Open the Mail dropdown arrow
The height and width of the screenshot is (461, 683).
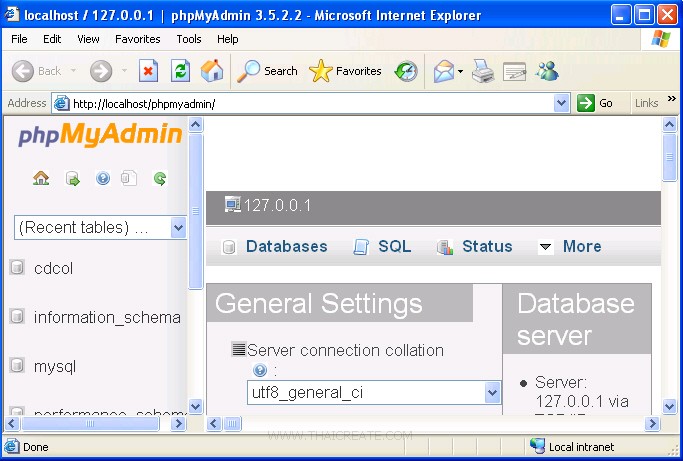point(460,71)
